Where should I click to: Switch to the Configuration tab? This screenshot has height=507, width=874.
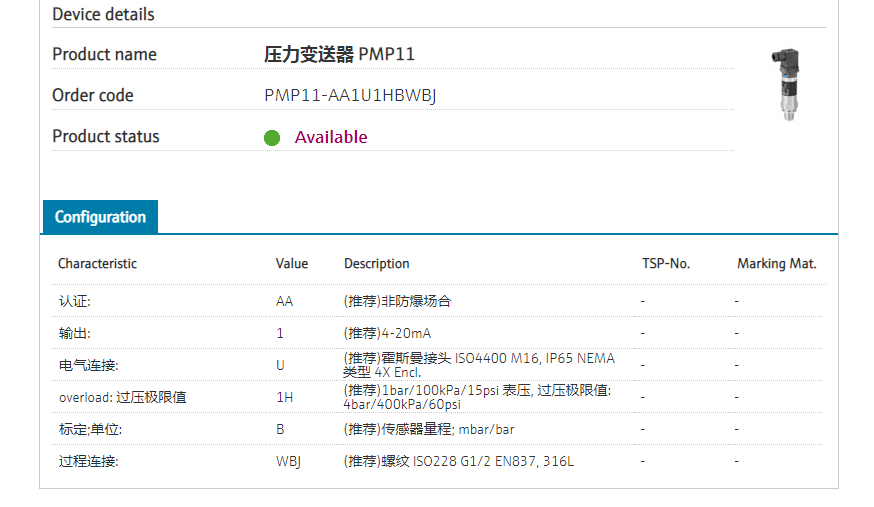coord(100,217)
